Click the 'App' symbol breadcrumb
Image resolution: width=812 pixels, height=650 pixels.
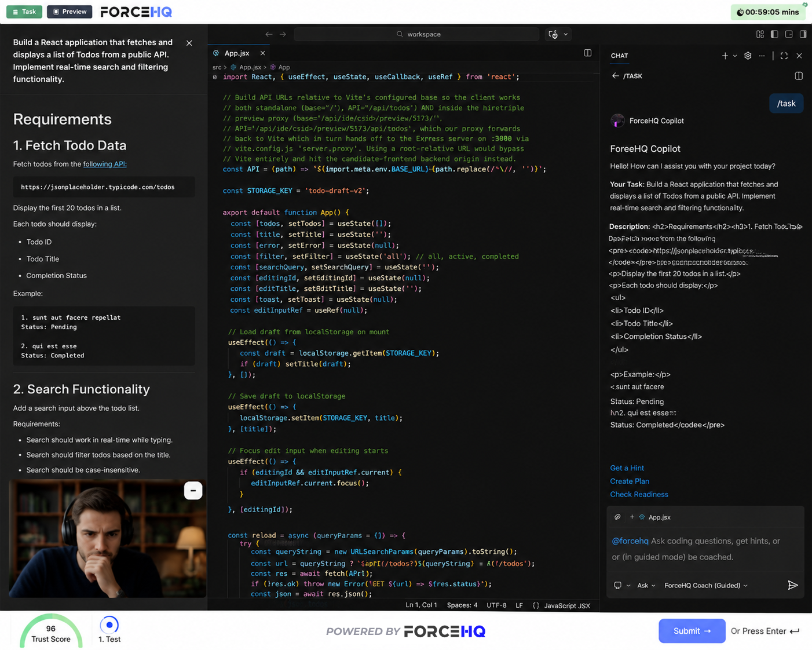click(280, 67)
